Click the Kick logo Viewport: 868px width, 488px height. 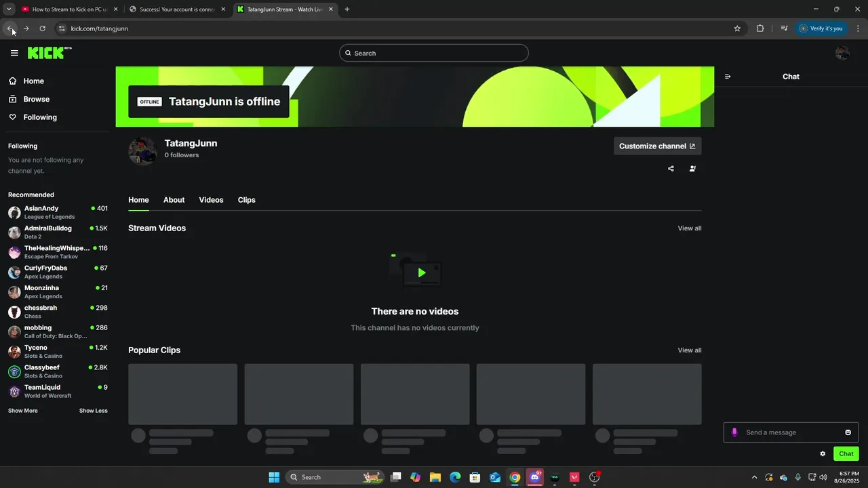pyautogui.click(x=50, y=53)
